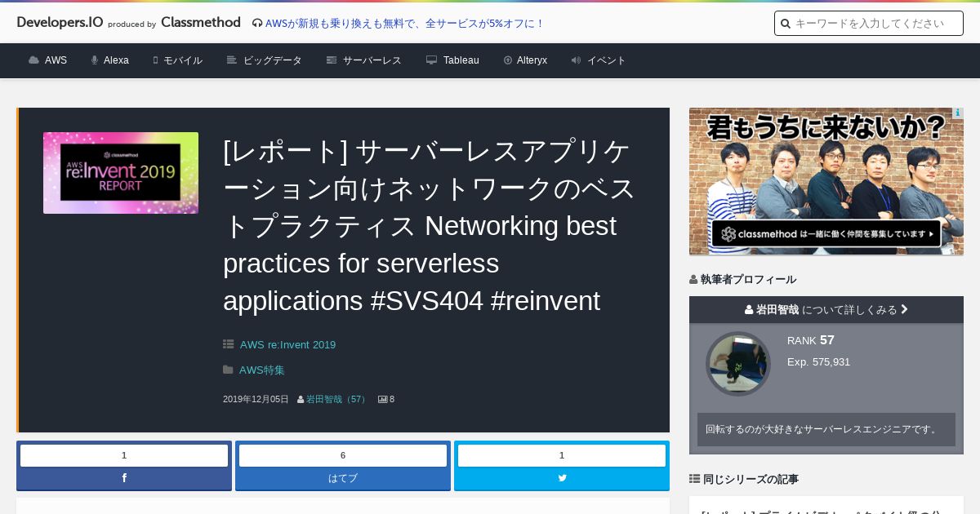980x514 pixels.
Task: Open author link 岩田智哉（57）
Action: [338, 399]
